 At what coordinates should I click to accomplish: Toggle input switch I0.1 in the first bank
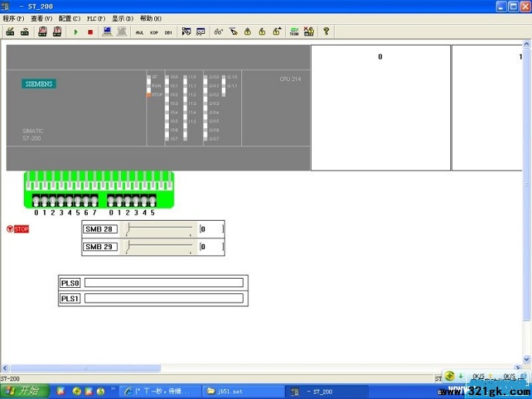point(45,201)
